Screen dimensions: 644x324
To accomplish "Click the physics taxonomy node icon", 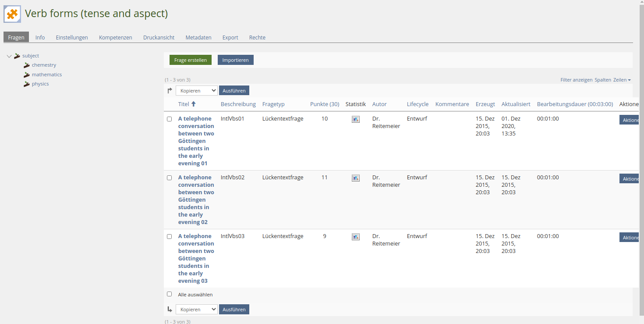I will (27, 84).
